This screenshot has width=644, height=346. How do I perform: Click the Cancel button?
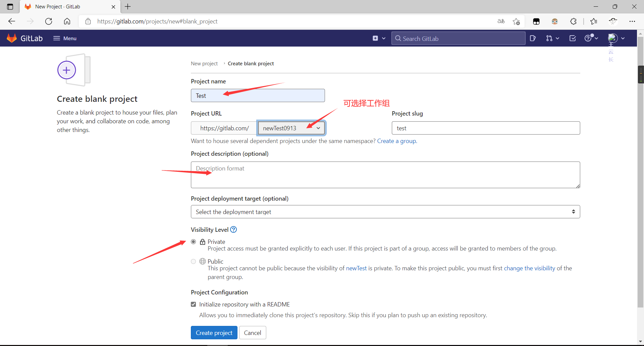[253, 333]
